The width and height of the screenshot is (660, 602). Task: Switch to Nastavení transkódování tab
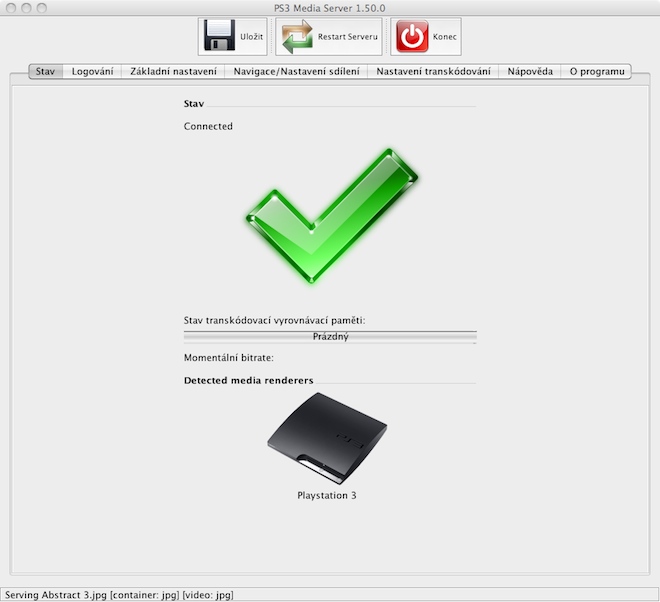pos(433,72)
